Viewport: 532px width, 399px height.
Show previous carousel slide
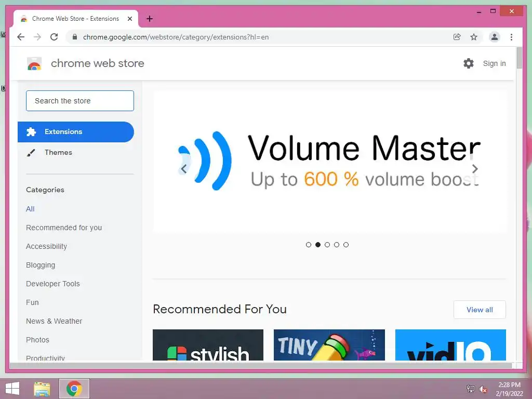(183, 169)
